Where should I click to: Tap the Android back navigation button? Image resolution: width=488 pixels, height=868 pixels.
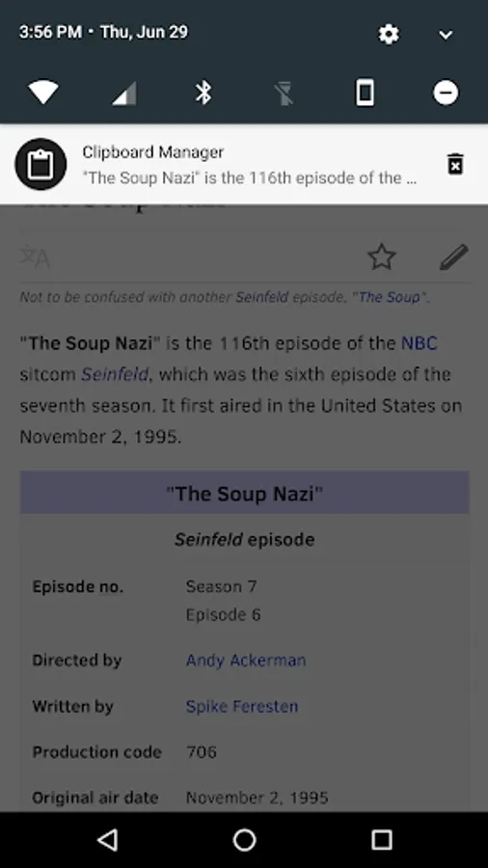(x=107, y=840)
